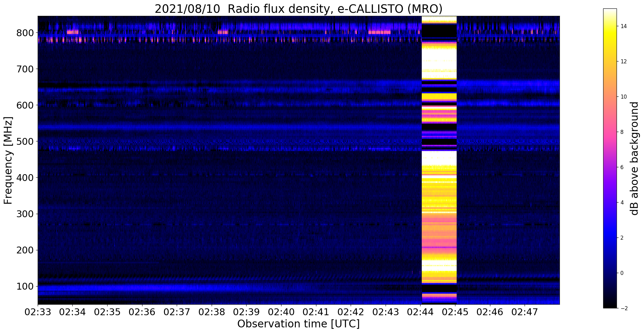Click the 02:43 time tick label
This screenshot has height=333, width=644.
point(386,312)
